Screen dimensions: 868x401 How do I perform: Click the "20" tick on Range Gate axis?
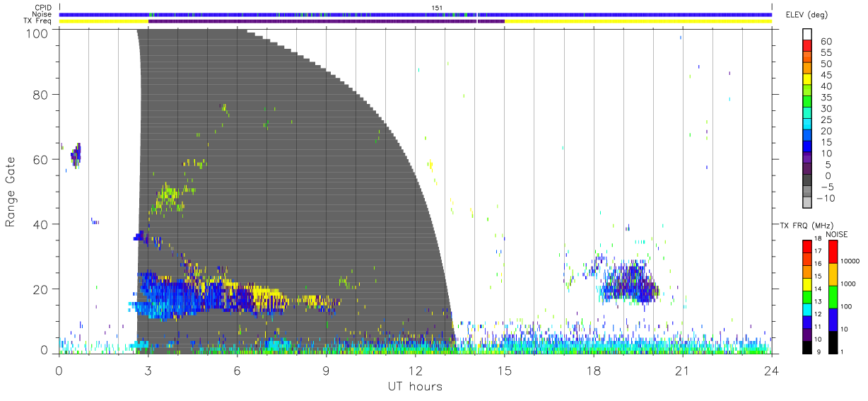(40, 289)
